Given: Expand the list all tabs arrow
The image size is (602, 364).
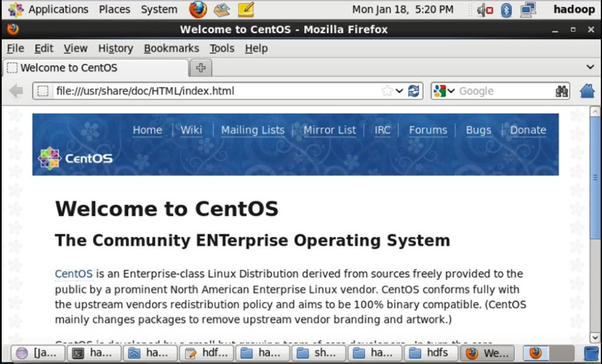Looking at the screenshot, I should pyautogui.click(x=590, y=67).
